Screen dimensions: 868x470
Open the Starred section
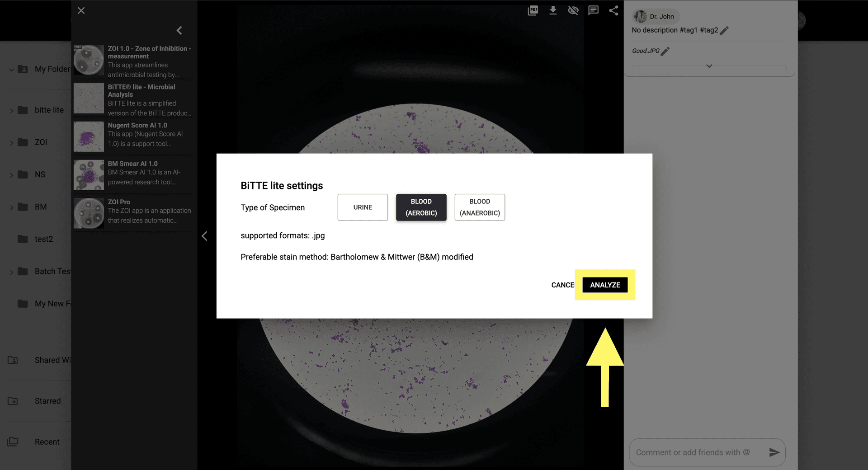point(47,400)
